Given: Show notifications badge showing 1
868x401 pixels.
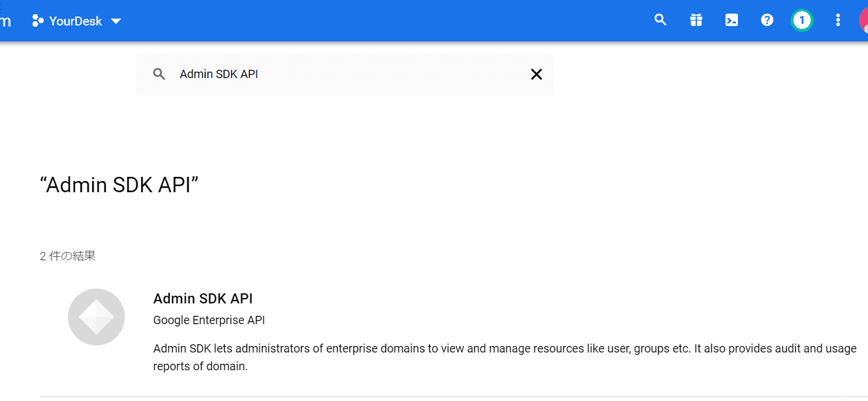Looking at the screenshot, I should point(802,20).
